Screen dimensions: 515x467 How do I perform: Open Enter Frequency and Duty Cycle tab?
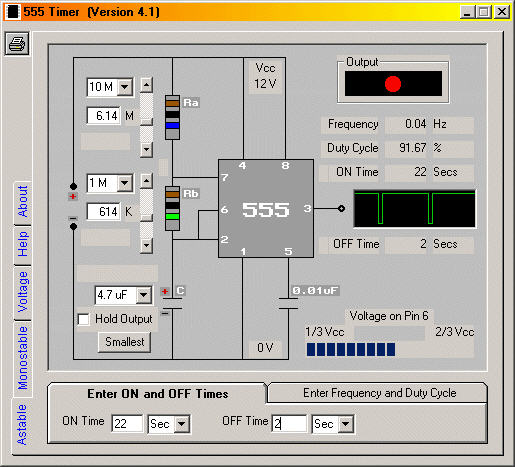pyautogui.click(x=379, y=393)
